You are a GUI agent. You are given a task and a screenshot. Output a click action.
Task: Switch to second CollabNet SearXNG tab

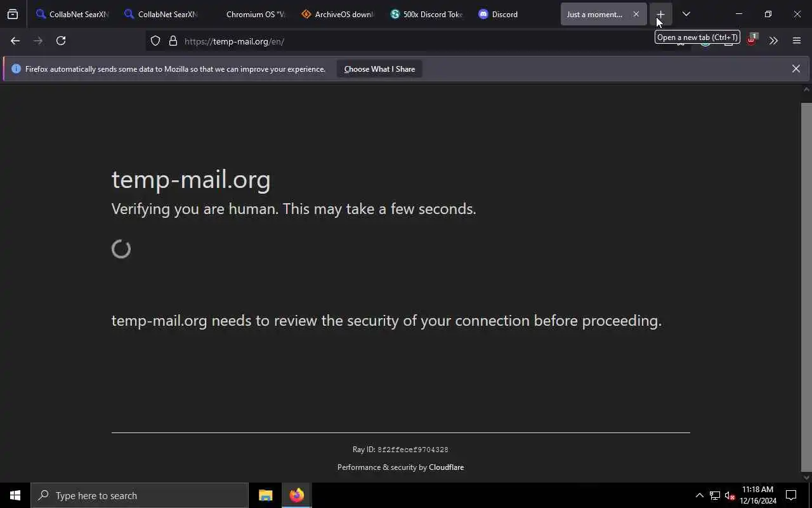point(162,14)
